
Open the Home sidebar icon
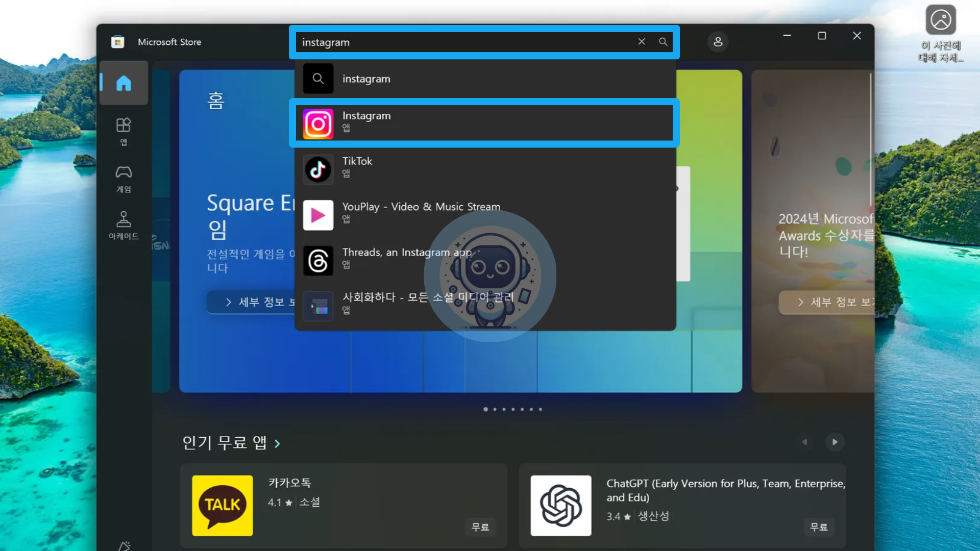[x=124, y=83]
